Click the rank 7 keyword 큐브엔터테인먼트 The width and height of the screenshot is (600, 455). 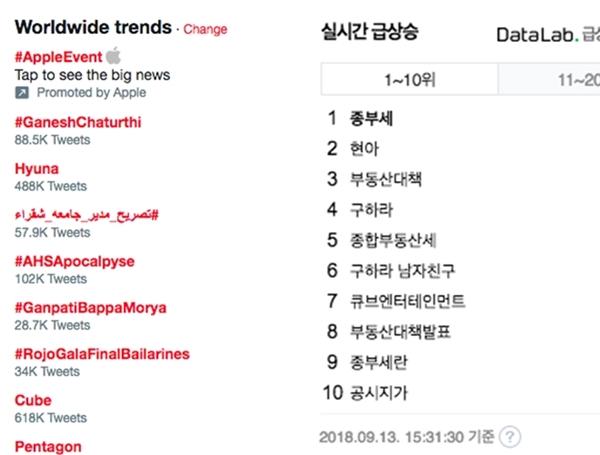pos(408,300)
